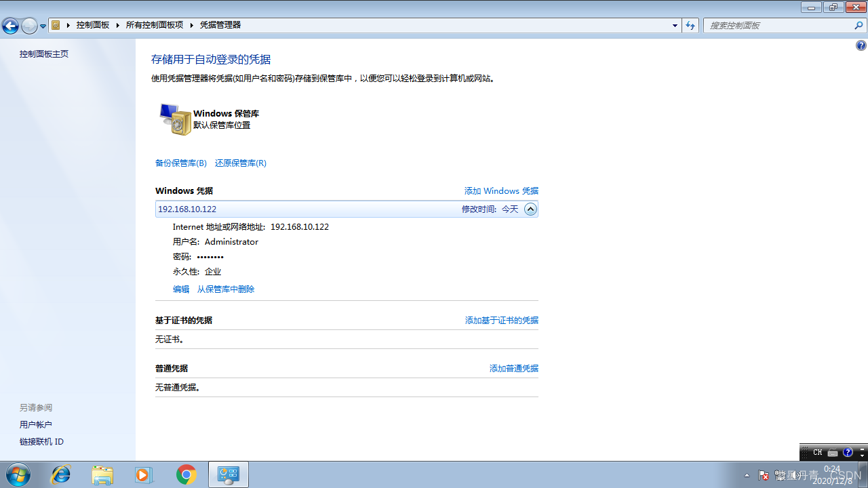Screen dimensions: 868x488
Task: Expand arrow after 控制面板 breadcrumb
Action: (x=118, y=25)
